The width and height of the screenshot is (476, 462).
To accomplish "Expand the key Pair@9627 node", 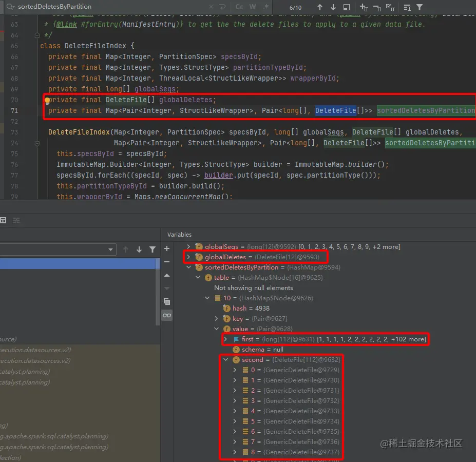I will coord(217,318).
